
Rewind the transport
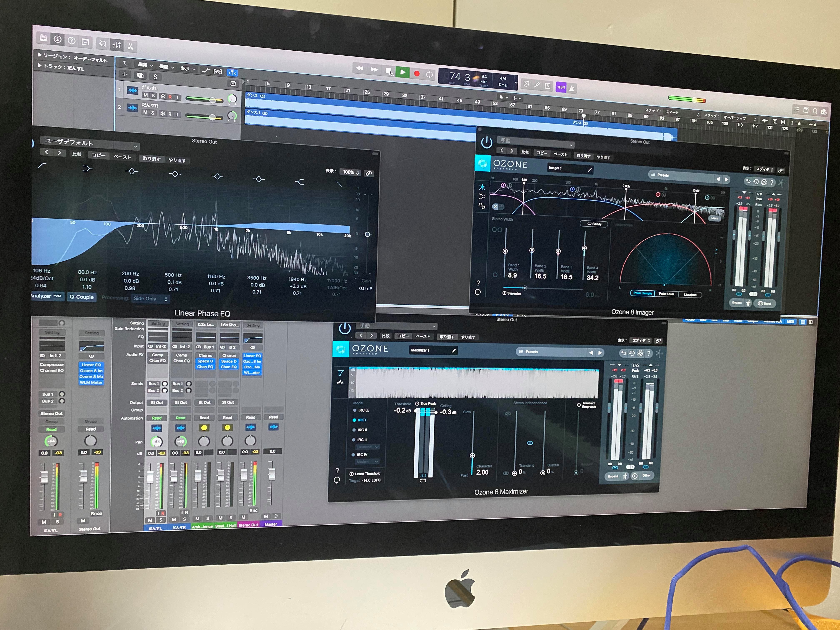click(x=359, y=69)
